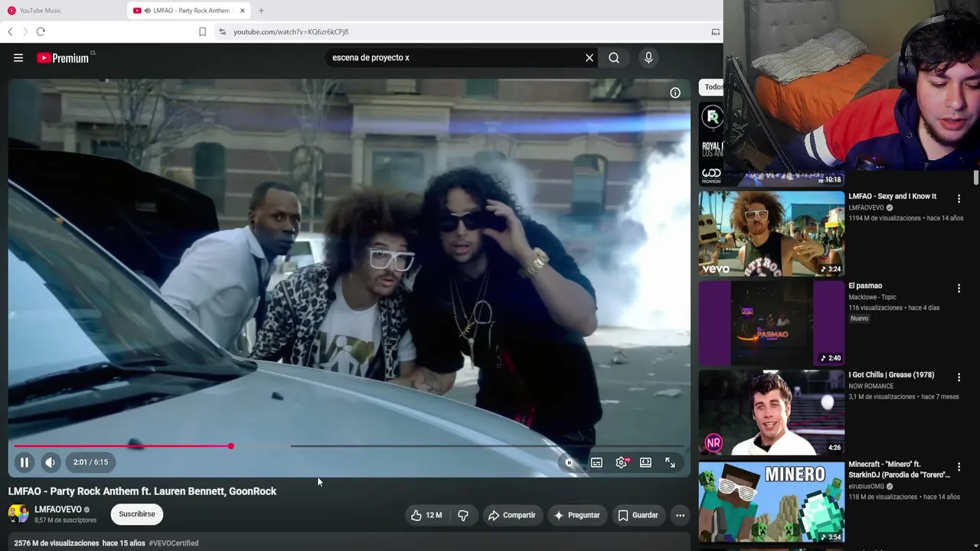Screen dimensions: 980x551
Task: Close the LMFAO Party Rock Anthem tab
Action: [x=242, y=11]
